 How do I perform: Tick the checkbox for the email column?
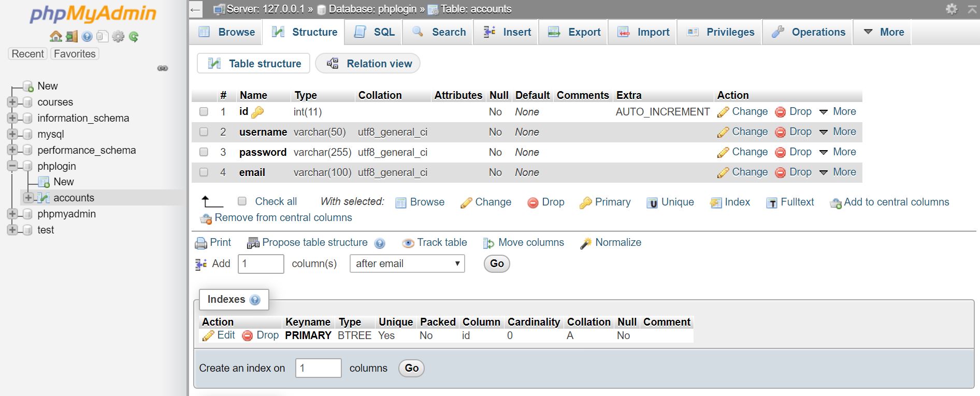pos(204,172)
